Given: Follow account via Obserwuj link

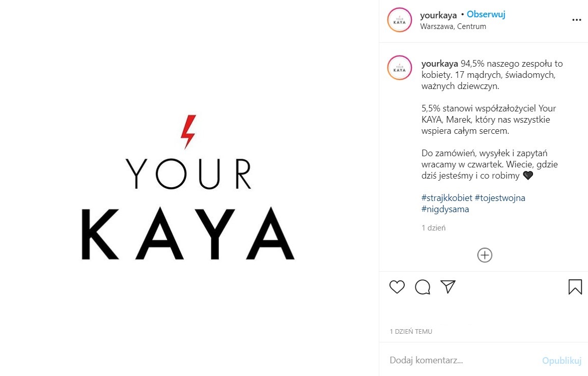Looking at the screenshot, I should (486, 14).
